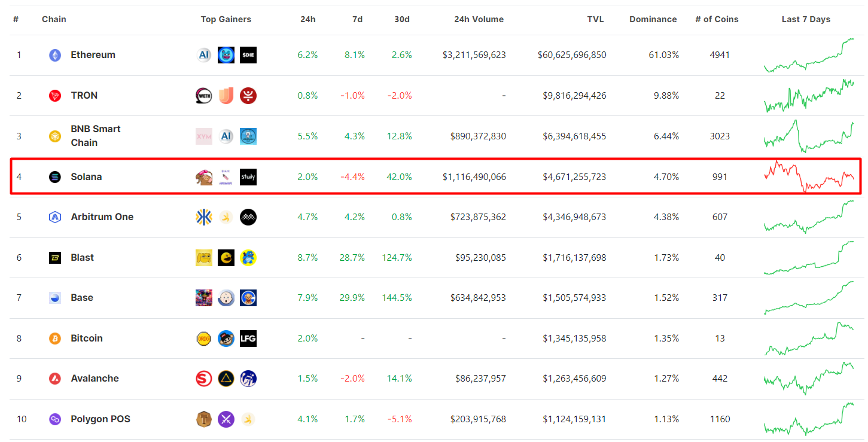This screenshot has height=442, width=868.
Task: Click the Avalanche chain logo
Action: pos(55,379)
